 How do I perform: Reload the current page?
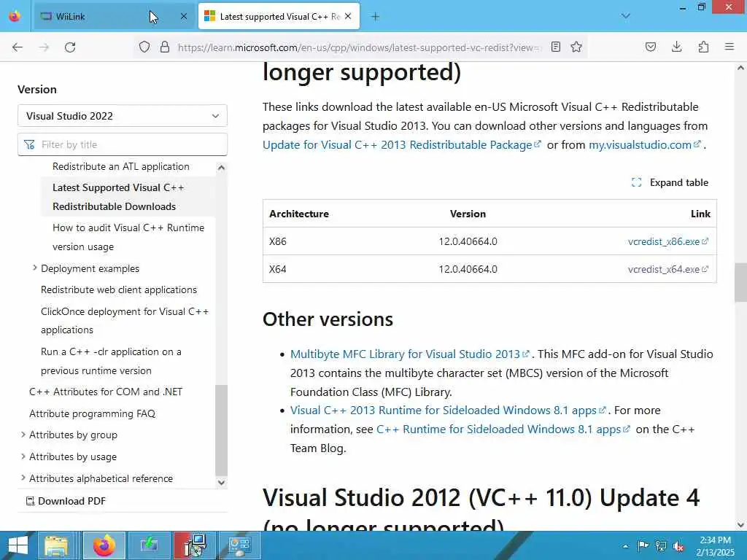(x=70, y=47)
